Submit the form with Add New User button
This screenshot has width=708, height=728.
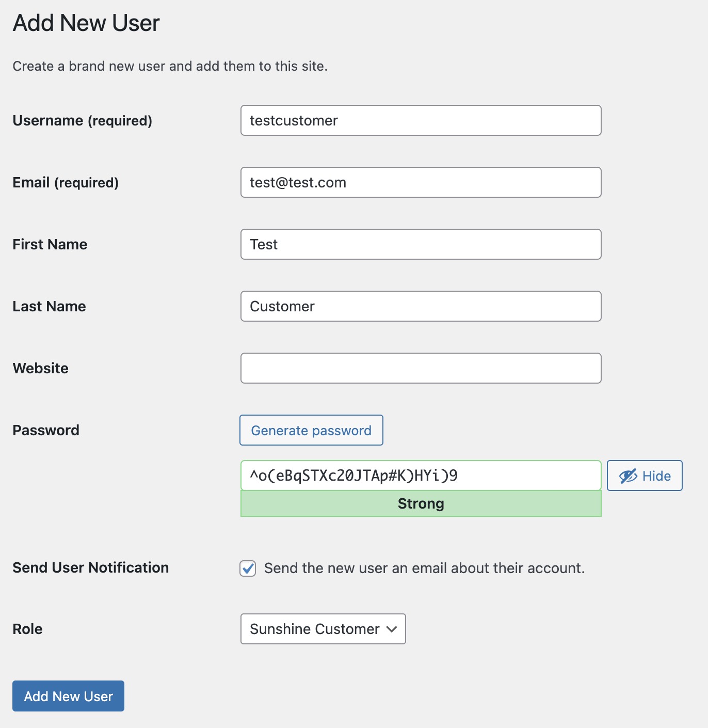click(x=68, y=696)
